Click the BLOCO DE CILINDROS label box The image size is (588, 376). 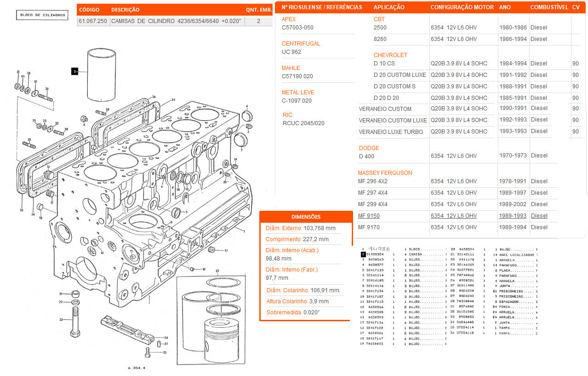point(43,15)
